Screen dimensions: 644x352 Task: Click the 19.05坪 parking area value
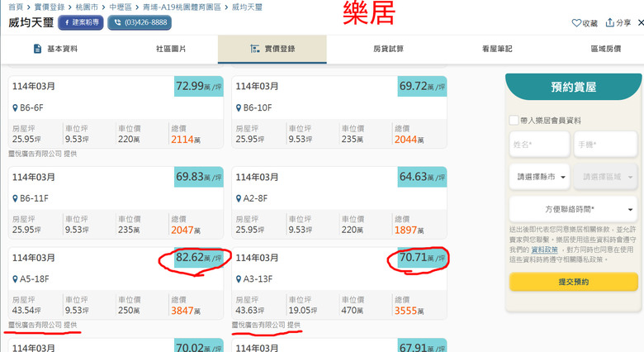(x=303, y=311)
